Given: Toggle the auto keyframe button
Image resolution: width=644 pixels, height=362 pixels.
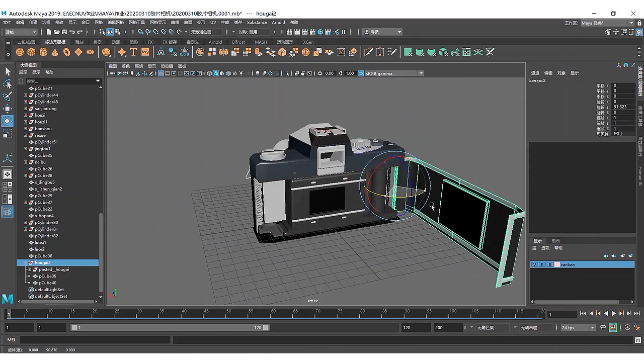Looking at the screenshot, I should [x=627, y=327].
